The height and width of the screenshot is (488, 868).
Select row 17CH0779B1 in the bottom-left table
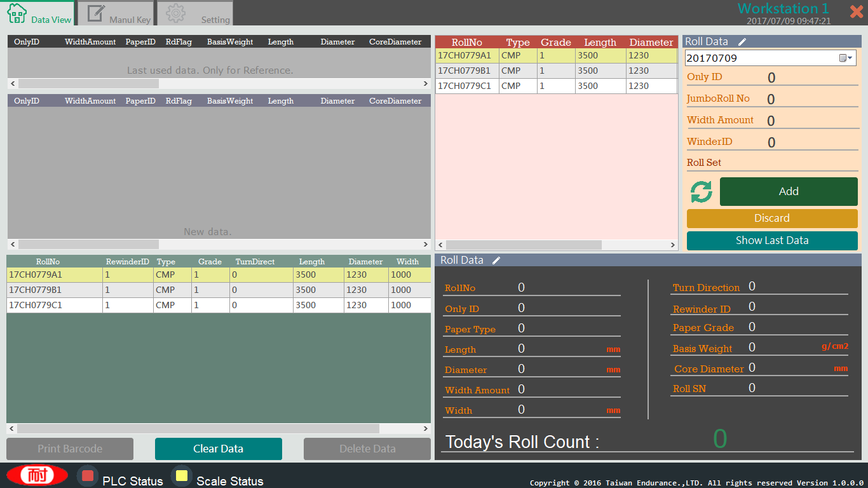(36, 290)
